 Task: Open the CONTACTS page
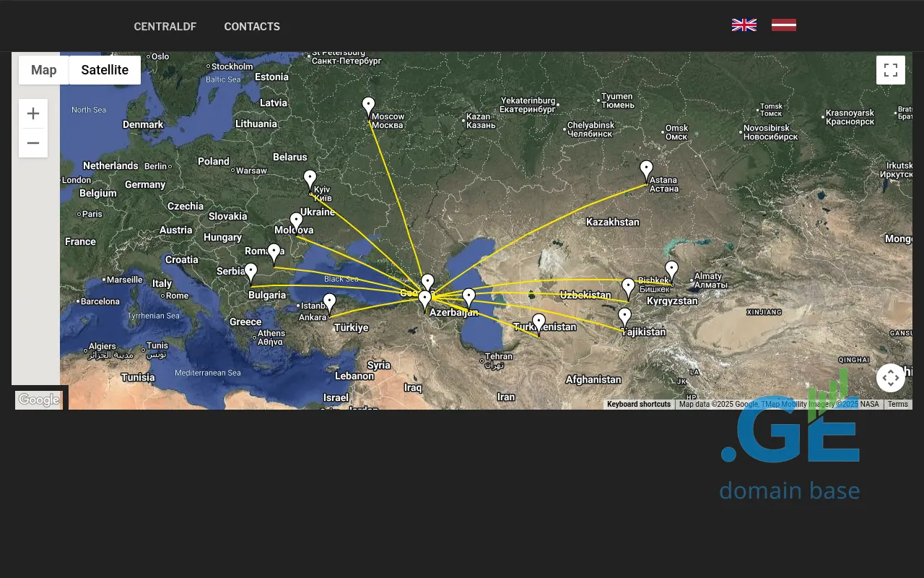click(252, 27)
